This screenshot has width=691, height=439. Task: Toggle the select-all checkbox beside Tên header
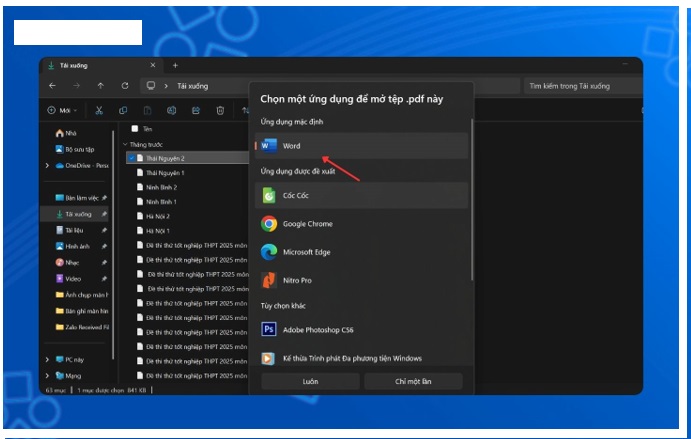click(136, 129)
